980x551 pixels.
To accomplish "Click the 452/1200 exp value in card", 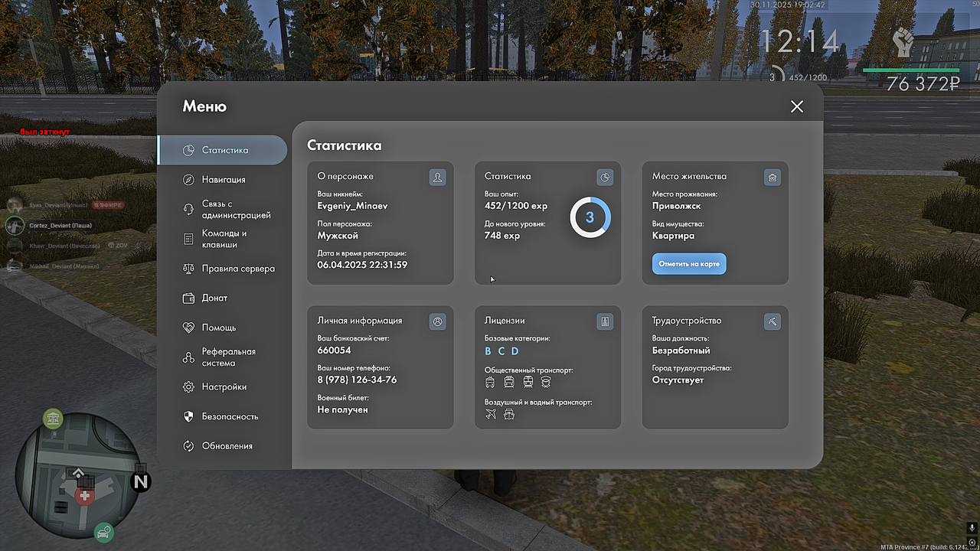I will click(516, 206).
